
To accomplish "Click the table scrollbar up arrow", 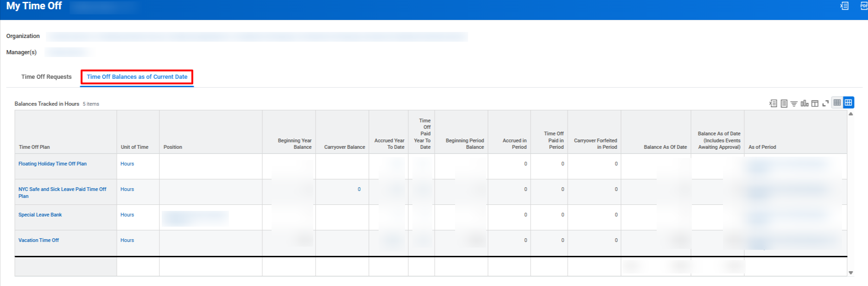I will click(x=851, y=114).
